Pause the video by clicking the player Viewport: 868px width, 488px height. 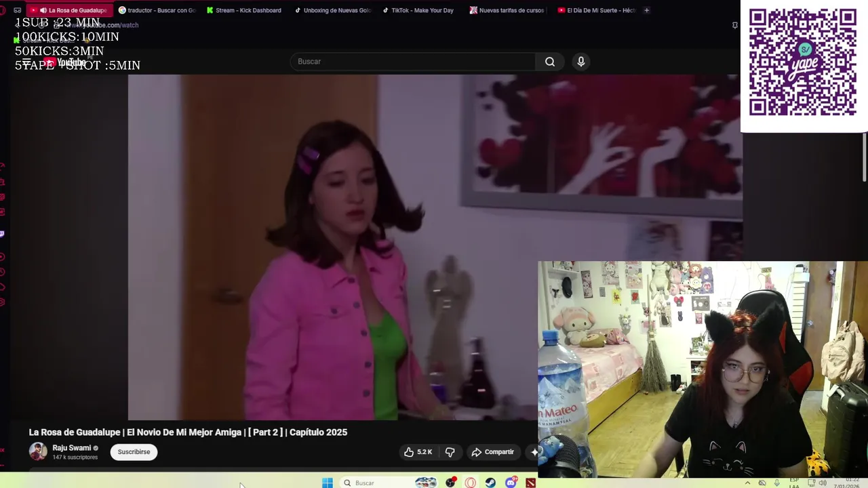[x=332, y=247]
